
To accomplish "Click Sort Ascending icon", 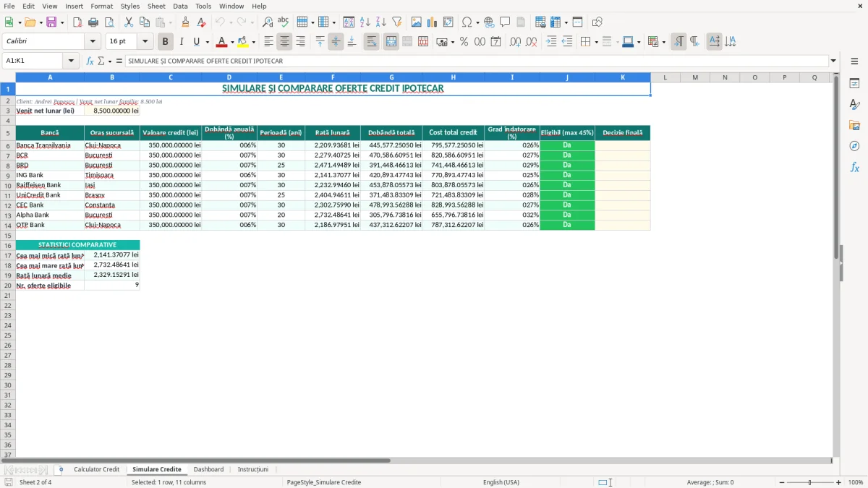I will pyautogui.click(x=365, y=22).
